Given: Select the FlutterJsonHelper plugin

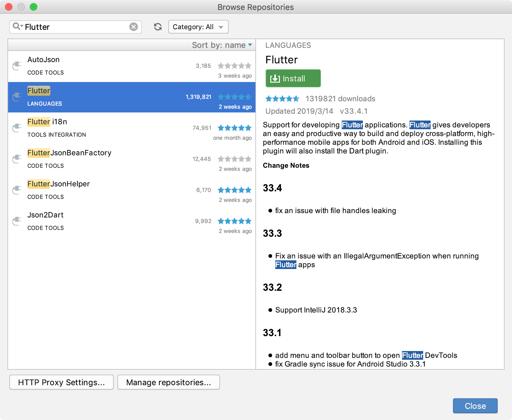Looking at the screenshot, I should tap(132, 190).
